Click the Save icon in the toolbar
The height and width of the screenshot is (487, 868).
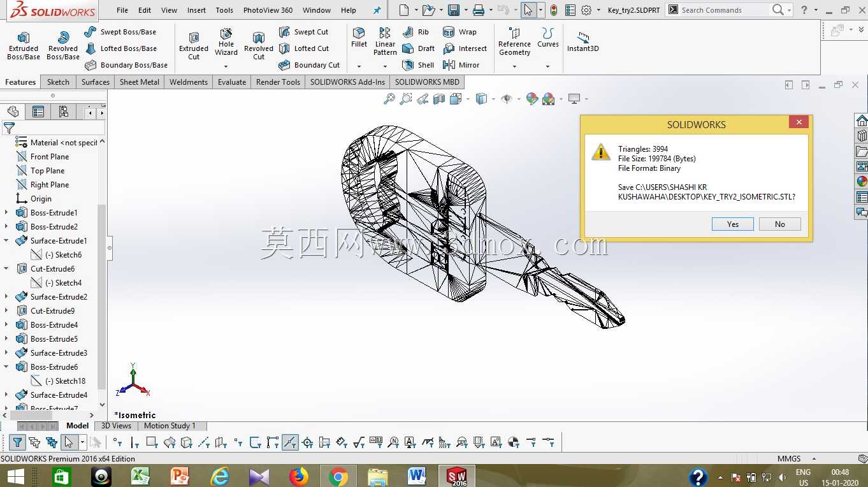pyautogui.click(x=454, y=10)
